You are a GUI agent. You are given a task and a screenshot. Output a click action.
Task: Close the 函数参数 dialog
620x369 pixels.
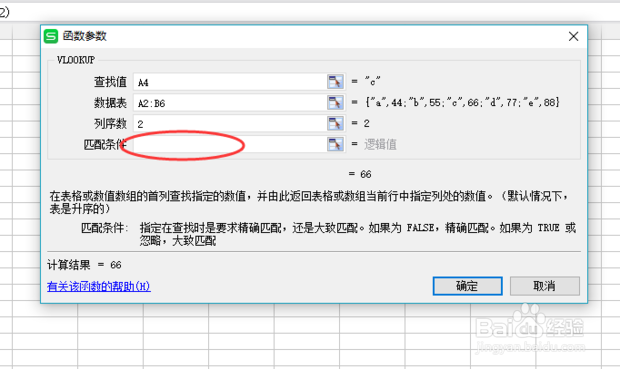tap(573, 36)
